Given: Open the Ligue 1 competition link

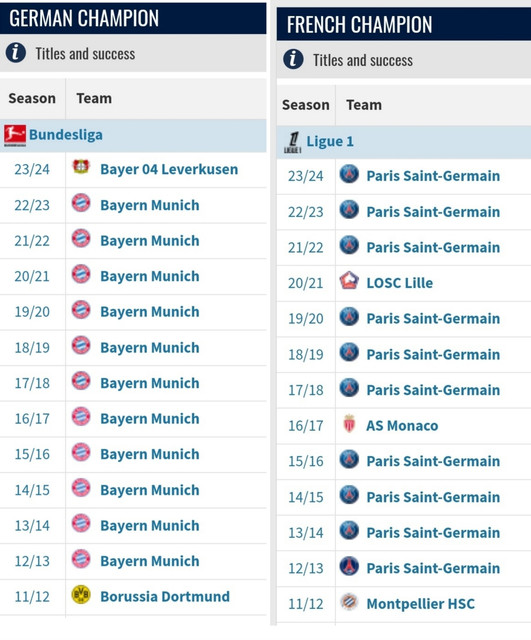Looking at the screenshot, I should [330, 141].
